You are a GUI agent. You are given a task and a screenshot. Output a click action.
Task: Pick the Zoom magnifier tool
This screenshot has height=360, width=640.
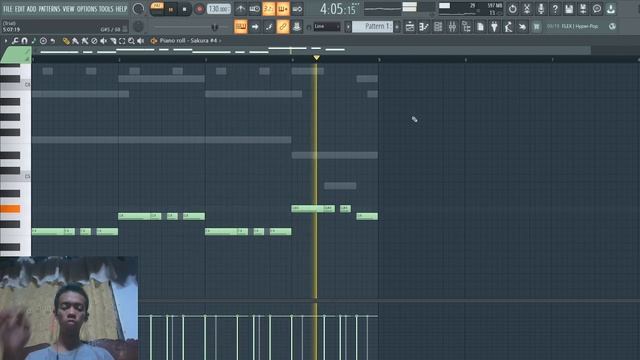131,41
